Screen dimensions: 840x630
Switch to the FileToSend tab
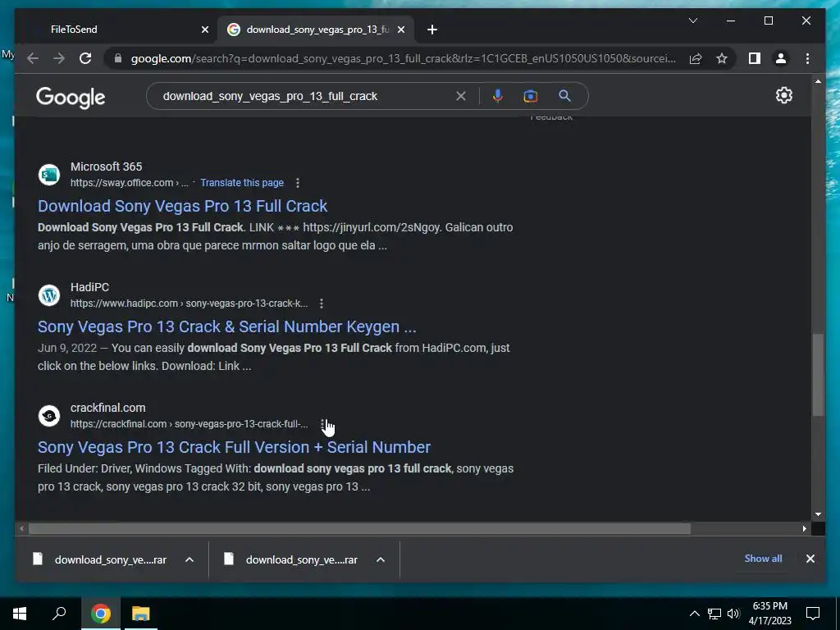coord(74,30)
